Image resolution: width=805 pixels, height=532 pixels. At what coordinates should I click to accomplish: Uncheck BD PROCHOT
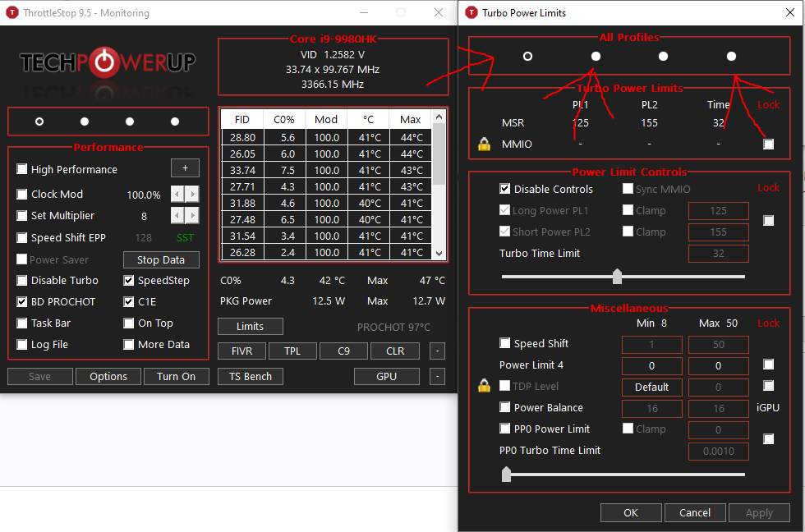[21, 301]
